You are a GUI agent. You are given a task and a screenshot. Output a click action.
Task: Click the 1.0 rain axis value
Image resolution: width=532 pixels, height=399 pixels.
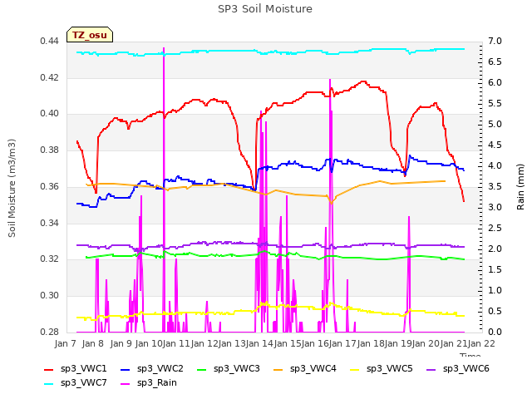(x=495, y=290)
